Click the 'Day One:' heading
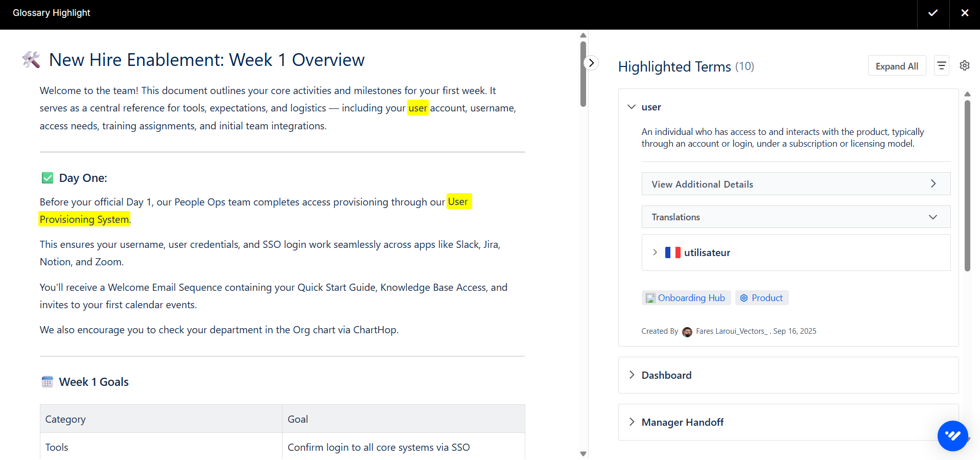 (x=83, y=178)
